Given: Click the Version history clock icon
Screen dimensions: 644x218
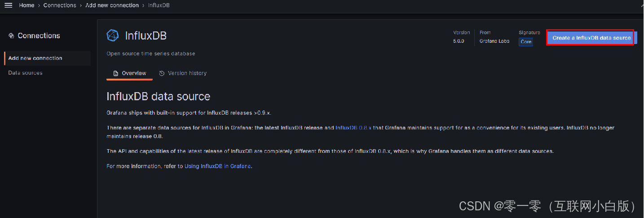Looking at the screenshot, I should point(162,73).
